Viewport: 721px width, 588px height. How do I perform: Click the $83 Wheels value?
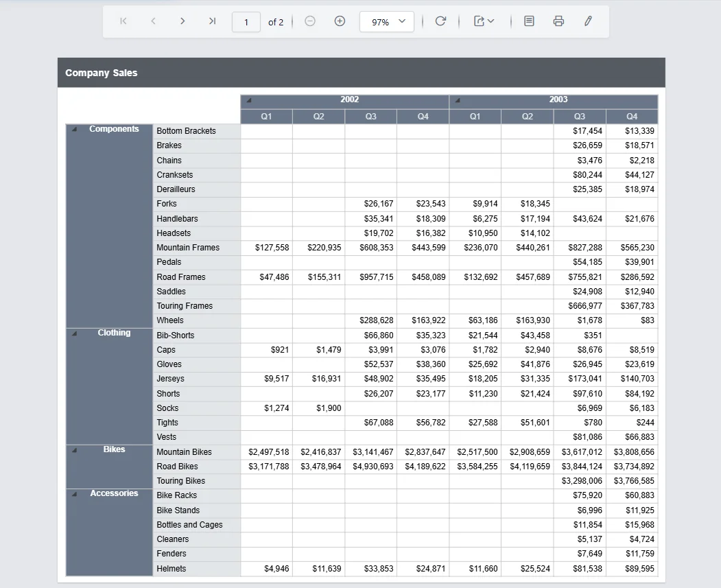click(x=648, y=320)
